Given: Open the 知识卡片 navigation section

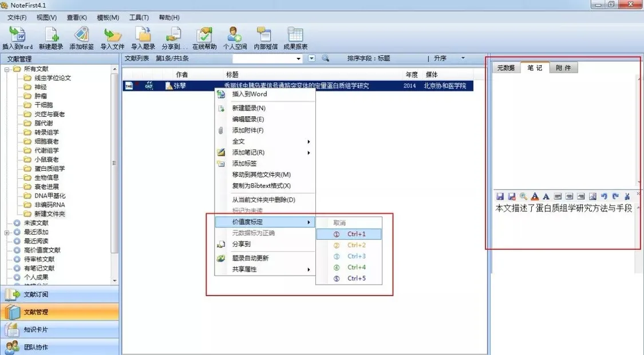Looking at the screenshot, I should tap(60, 330).
